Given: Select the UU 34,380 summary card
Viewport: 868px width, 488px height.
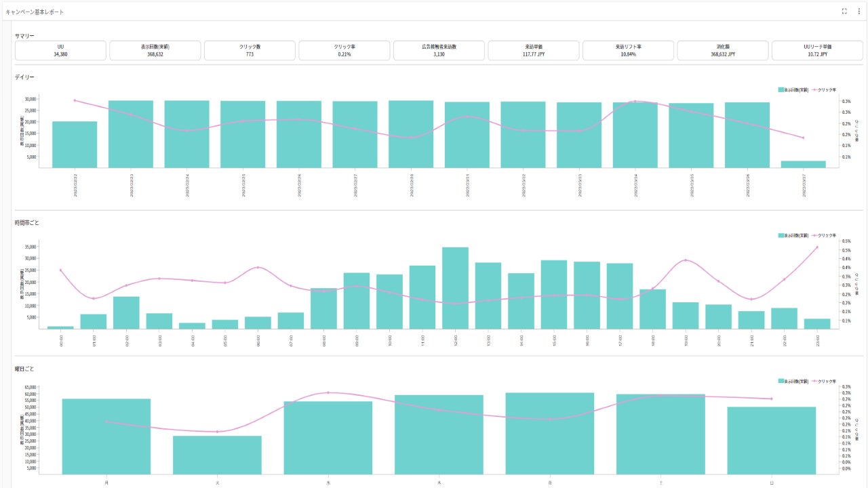Looking at the screenshot, I should coord(60,50).
